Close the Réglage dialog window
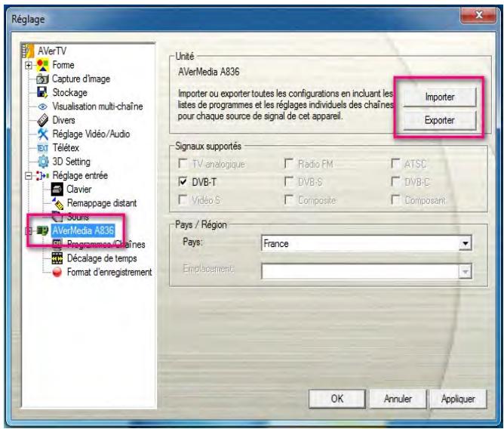504x429 pixels. [x=478, y=15]
